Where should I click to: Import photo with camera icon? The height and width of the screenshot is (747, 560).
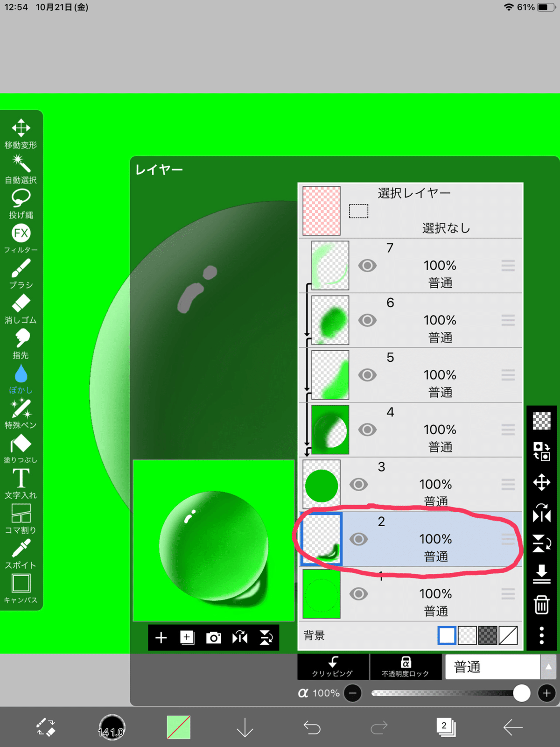213,638
